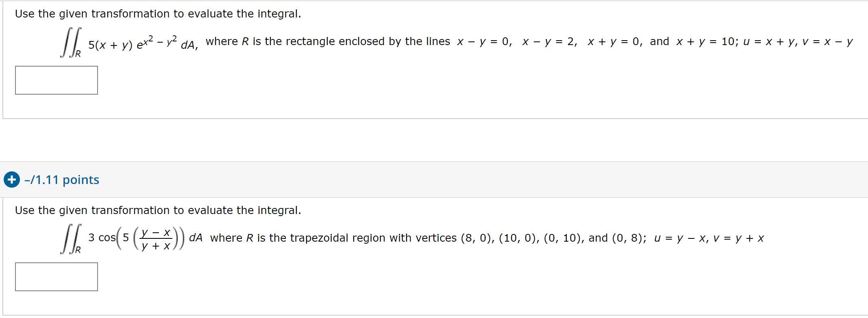
Task: Open the second problem via its plus icon
Action: click(x=11, y=180)
